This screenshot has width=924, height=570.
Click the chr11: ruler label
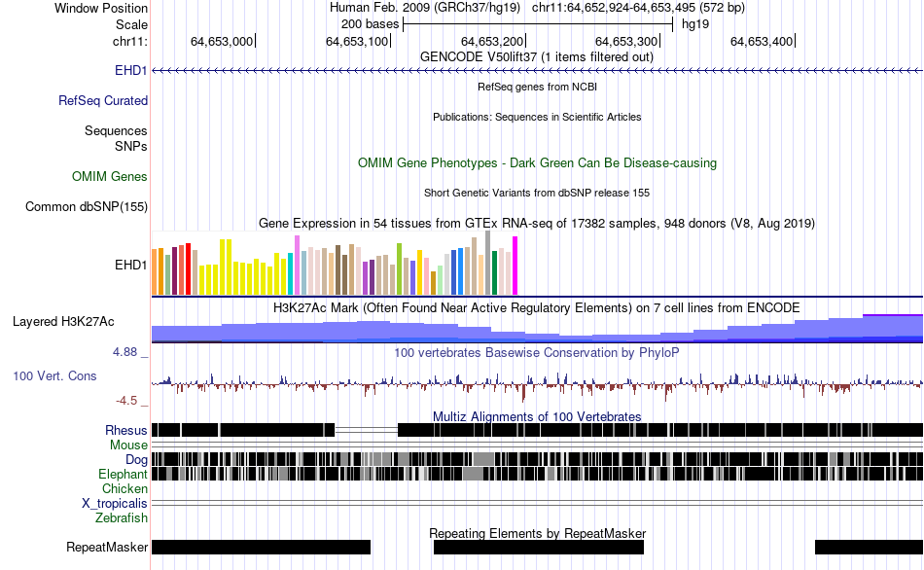pyautogui.click(x=129, y=42)
